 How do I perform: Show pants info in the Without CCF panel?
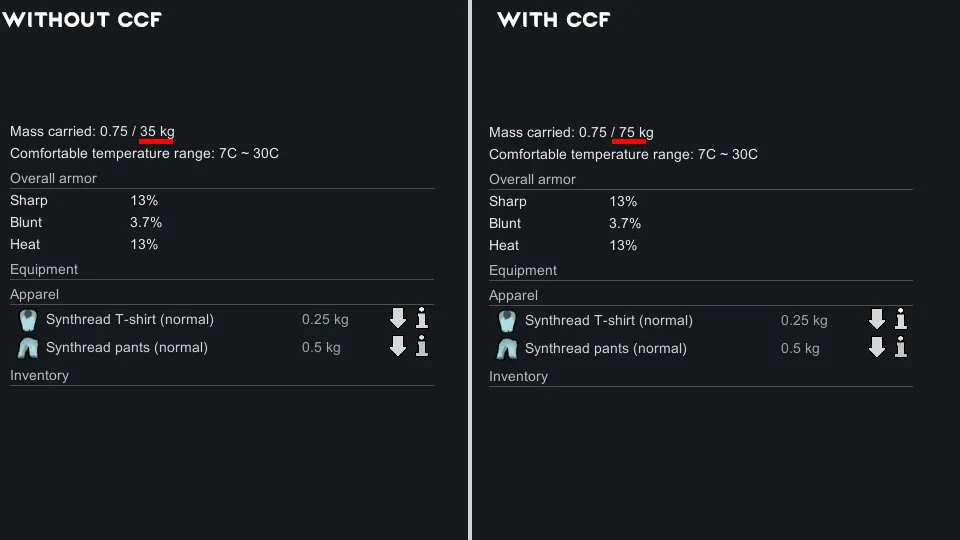click(422, 347)
